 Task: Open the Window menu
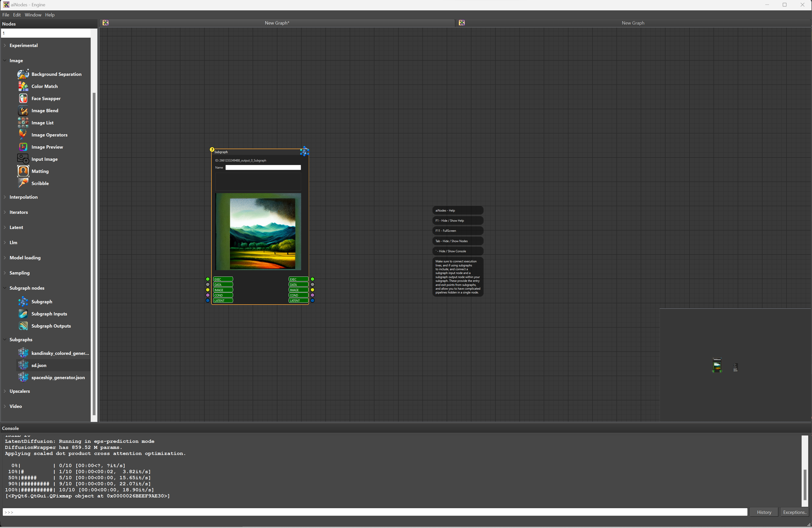(x=33, y=15)
